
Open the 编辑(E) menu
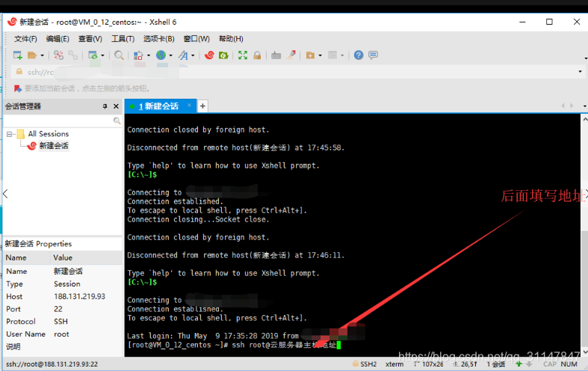pos(58,39)
